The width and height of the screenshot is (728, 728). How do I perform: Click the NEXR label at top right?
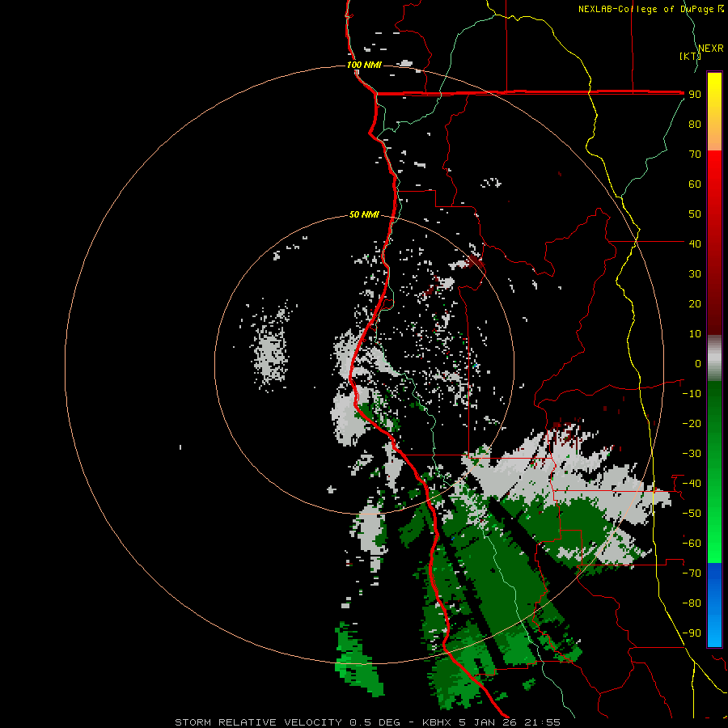(711, 49)
